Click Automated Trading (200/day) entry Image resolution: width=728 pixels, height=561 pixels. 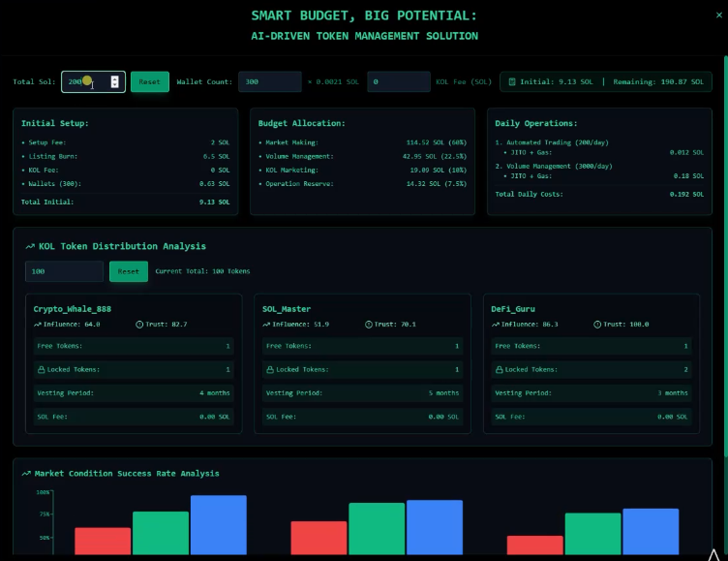click(x=552, y=142)
